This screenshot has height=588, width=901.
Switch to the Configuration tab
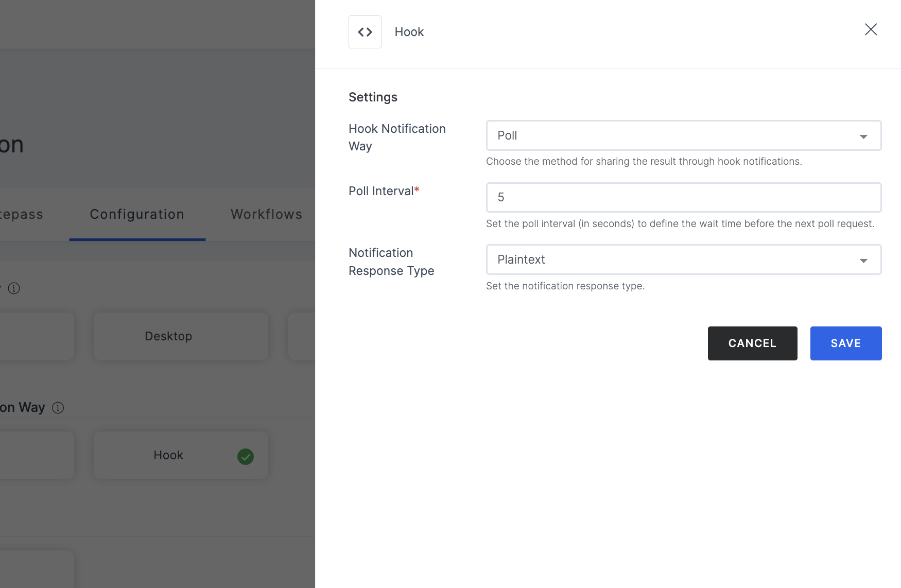tap(137, 214)
